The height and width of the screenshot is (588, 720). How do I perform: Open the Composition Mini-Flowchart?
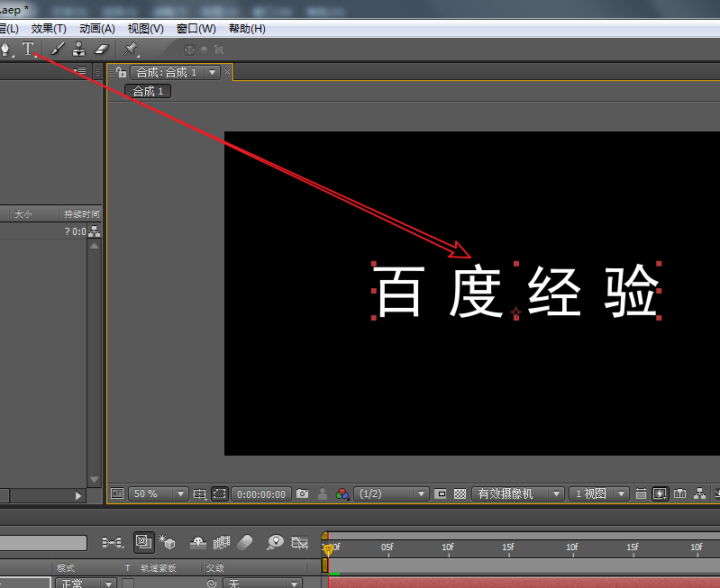tap(113, 543)
